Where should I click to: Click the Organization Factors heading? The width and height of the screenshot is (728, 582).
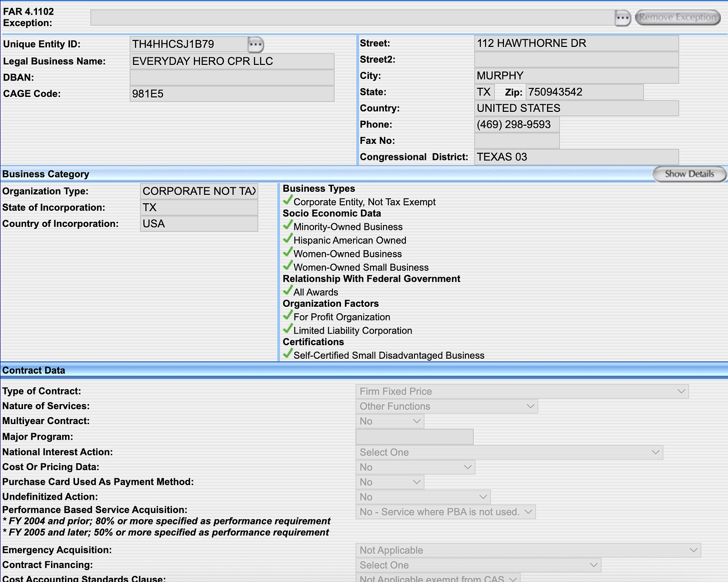[330, 304]
